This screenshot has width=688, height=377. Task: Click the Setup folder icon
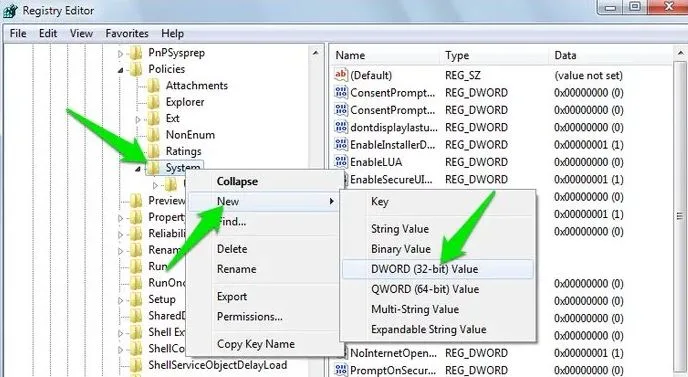(x=136, y=299)
